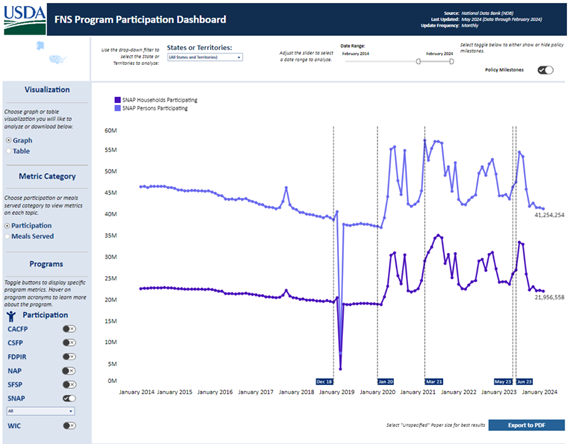Click the Metric Category section heading

coord(47,176)
